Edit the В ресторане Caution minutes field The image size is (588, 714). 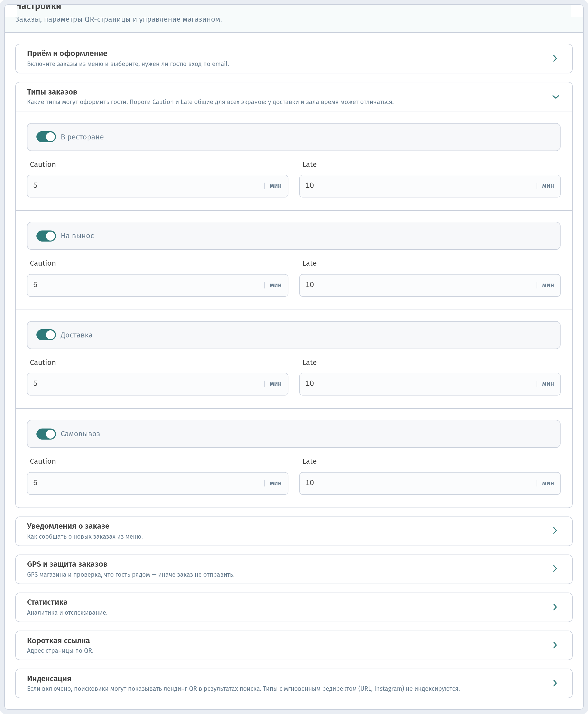tap(158, 186)
